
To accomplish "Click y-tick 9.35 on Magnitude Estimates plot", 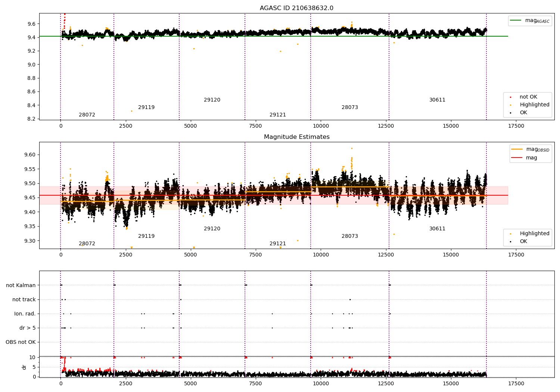I will click(29, 226).
